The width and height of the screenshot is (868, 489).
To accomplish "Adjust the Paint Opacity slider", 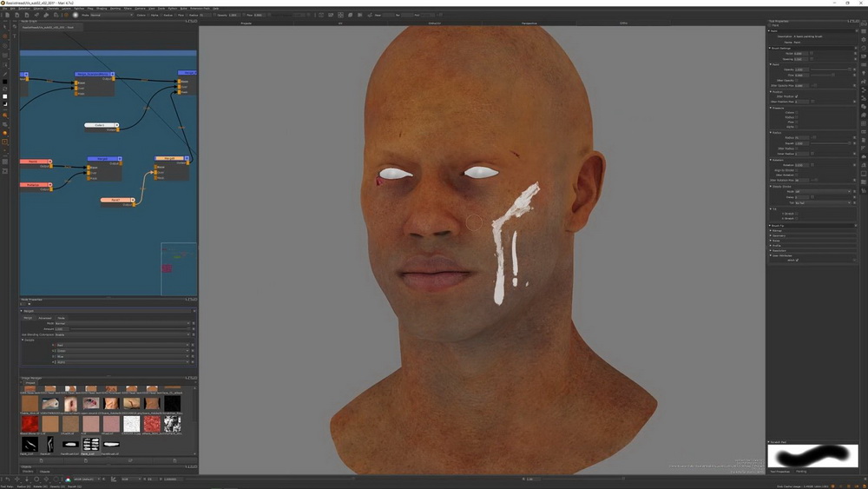I will click(x=831, y=69).
